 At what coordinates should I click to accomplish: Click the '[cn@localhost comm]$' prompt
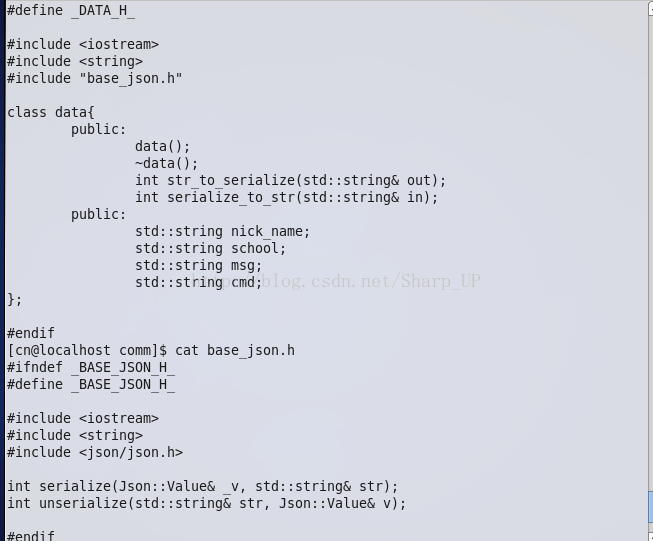(87, 351)
